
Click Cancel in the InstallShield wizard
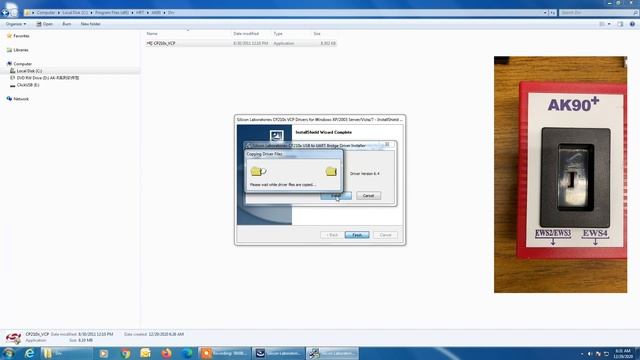[x=385, y=235]
